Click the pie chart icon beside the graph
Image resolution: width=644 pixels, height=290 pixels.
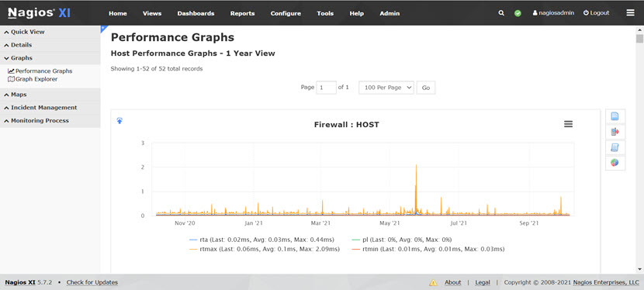point(615,163)
